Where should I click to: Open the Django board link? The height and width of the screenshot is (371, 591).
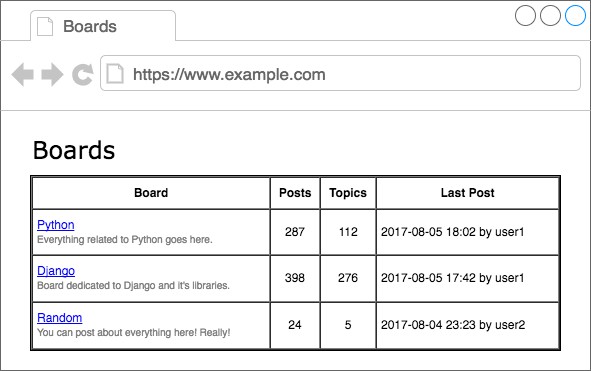[56, 271]
